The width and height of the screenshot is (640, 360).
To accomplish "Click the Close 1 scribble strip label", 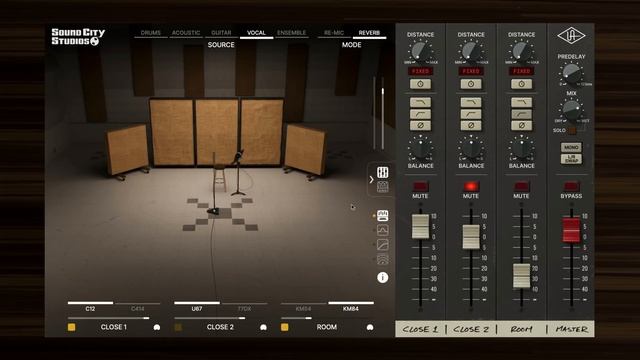I will pyautogui.click(x=420, y=329).
